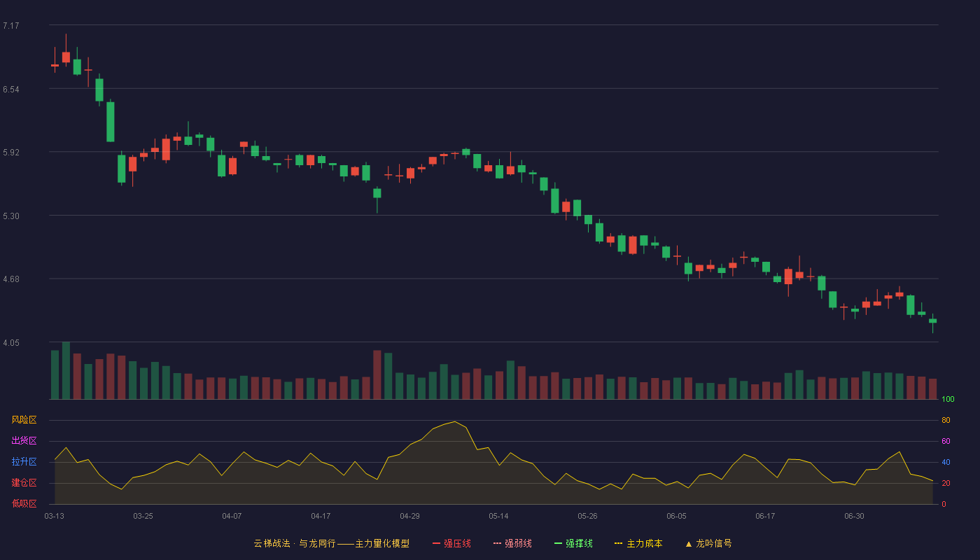Toggle the 龙吟信号 legend item
The width and height of the screenshot is (980, 560).
point(708,543)
